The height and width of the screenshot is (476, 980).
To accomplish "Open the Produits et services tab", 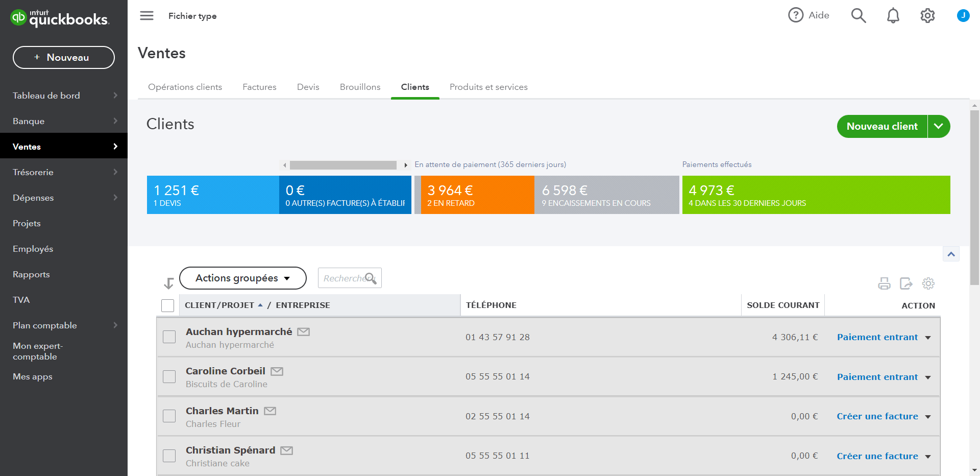I will (488, 87).
